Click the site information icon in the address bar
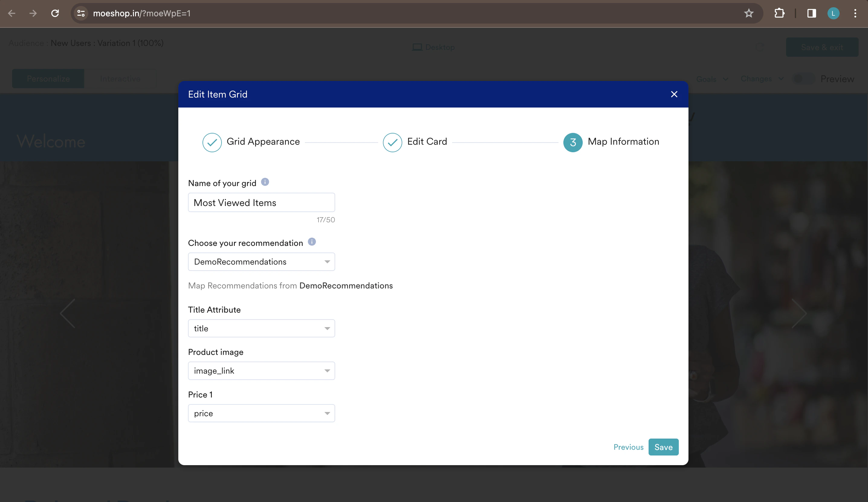The width and height of the screenshot is (868, 502). (81, 13)
